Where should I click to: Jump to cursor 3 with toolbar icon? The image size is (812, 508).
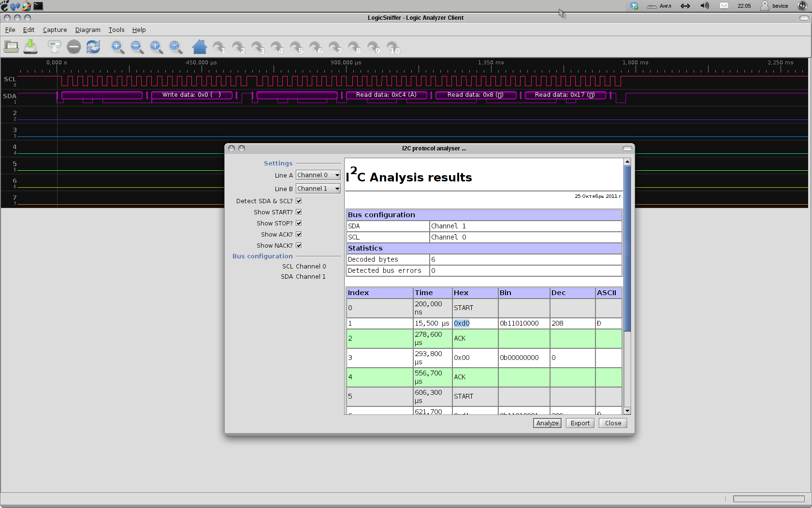click(258, 47)
